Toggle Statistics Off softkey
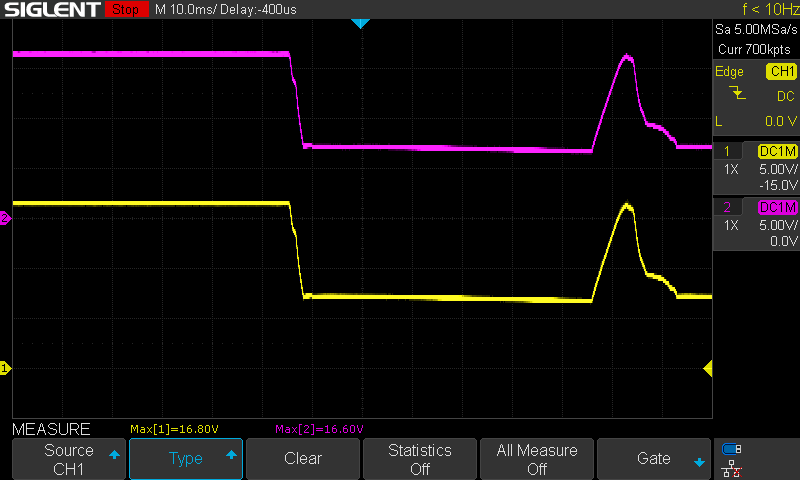The width and height of the screenshot is (800, 480). click(x=420, y=459)
